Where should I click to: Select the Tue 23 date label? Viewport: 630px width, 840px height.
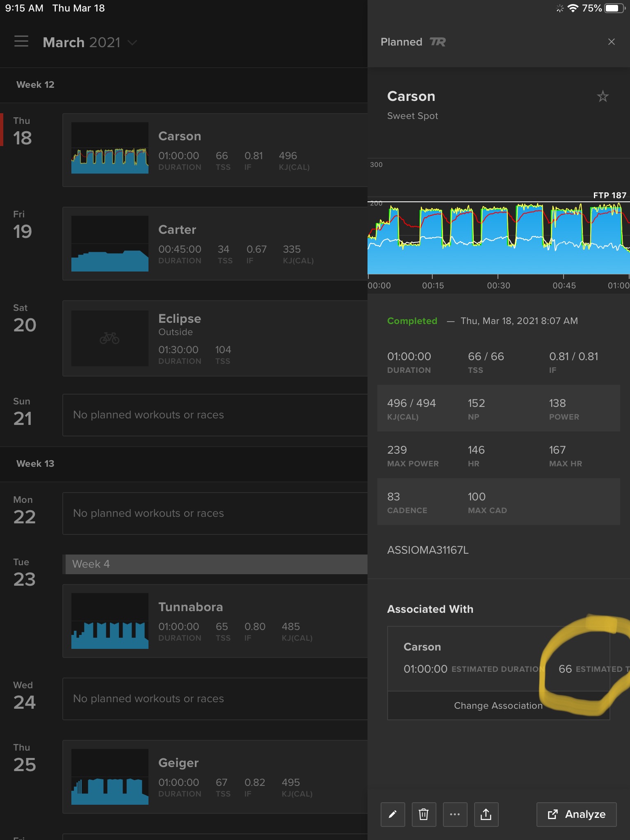pyautogui.click(x=25, y=573)
